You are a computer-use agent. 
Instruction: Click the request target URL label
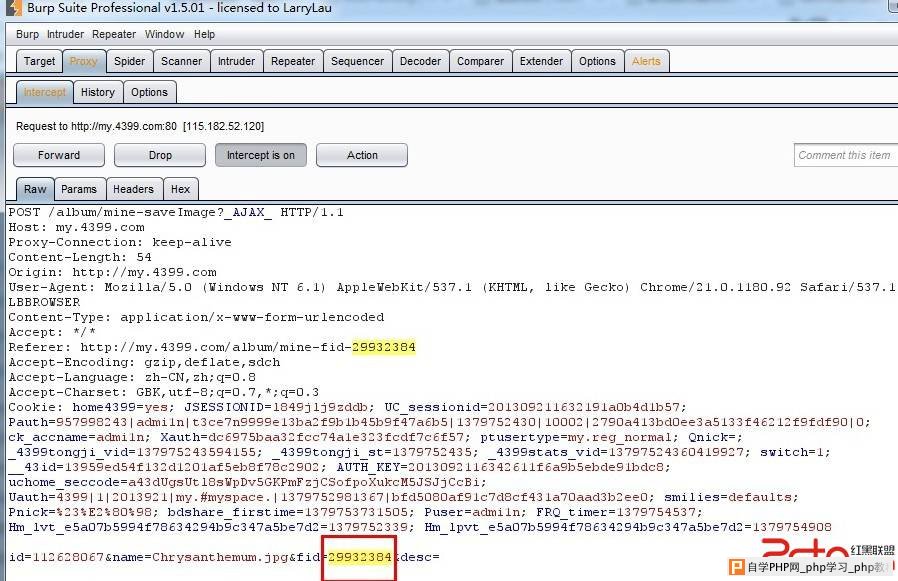click(x=140, y=126)
